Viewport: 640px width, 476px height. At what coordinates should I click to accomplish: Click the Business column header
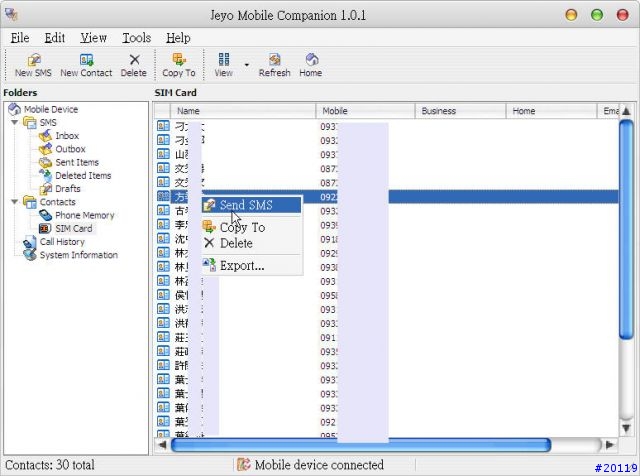(460, 111)
